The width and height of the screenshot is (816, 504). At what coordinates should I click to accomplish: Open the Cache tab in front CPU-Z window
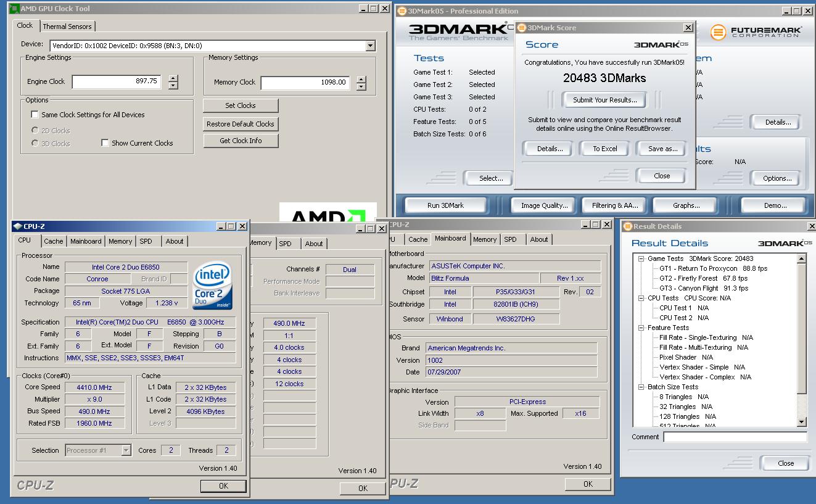(54, 241)
